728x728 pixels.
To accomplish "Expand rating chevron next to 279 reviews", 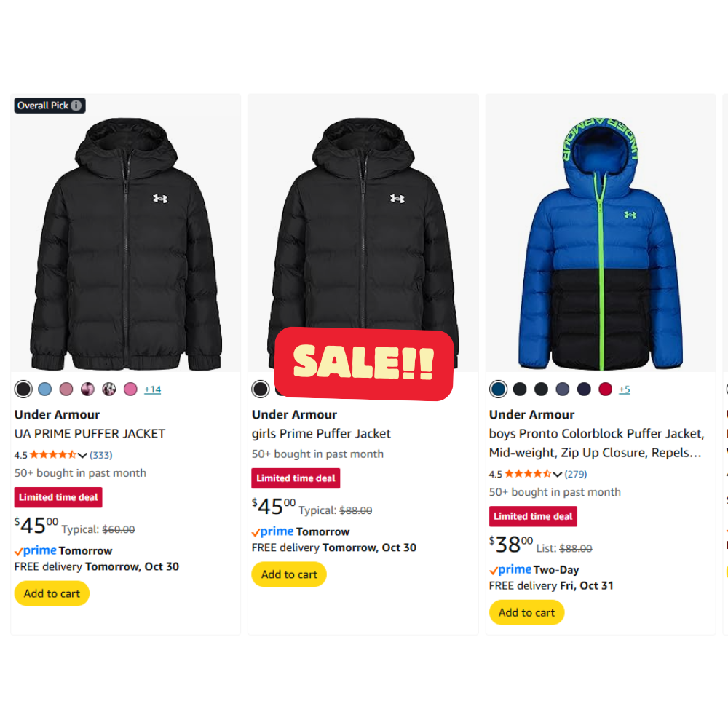I will [557, 475].
